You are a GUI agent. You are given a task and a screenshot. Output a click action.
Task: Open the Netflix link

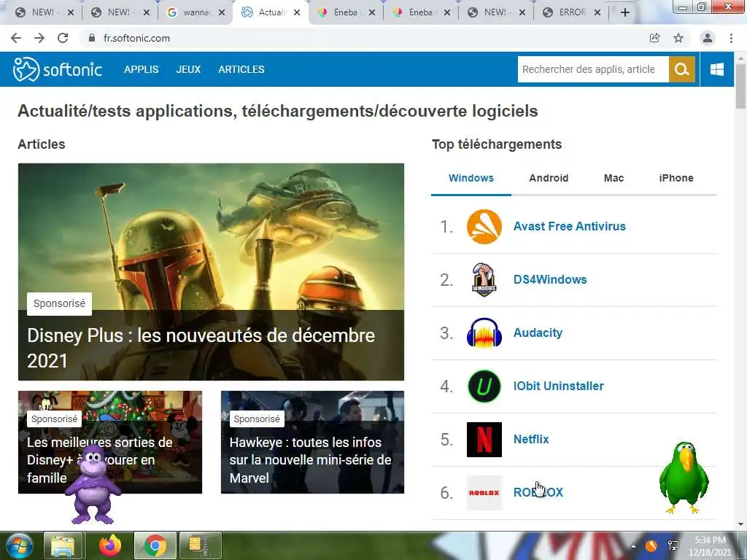coord(531,440)
